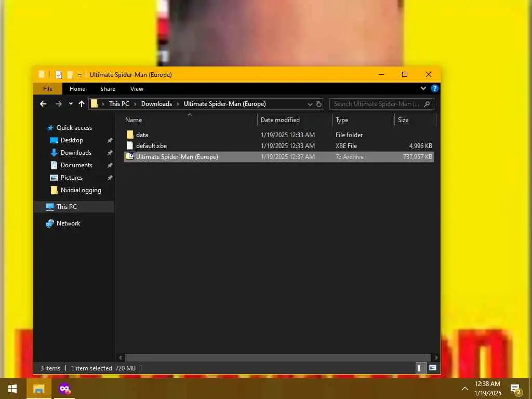Image resolution: width=532 pixels, height=399 pixels.
Task: Refresh the folder with the refresh icon
Action: (x=319, y=104)
